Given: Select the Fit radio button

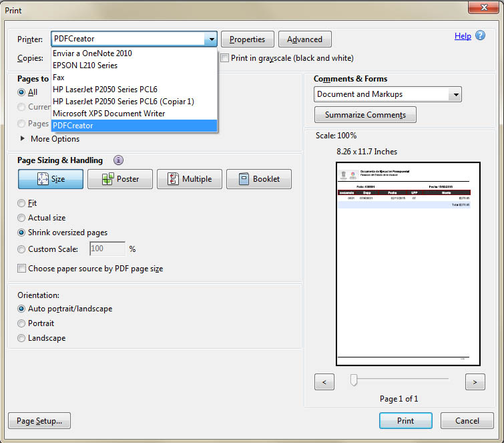Looking at the screenshot, I should pos(21,203).
